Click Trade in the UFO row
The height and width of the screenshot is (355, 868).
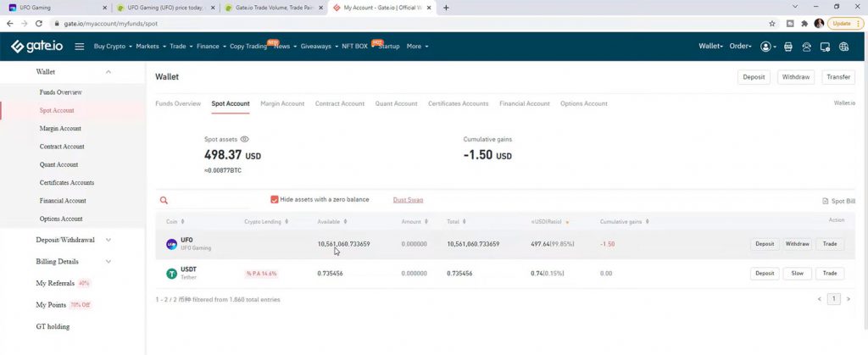pos(830,244)
